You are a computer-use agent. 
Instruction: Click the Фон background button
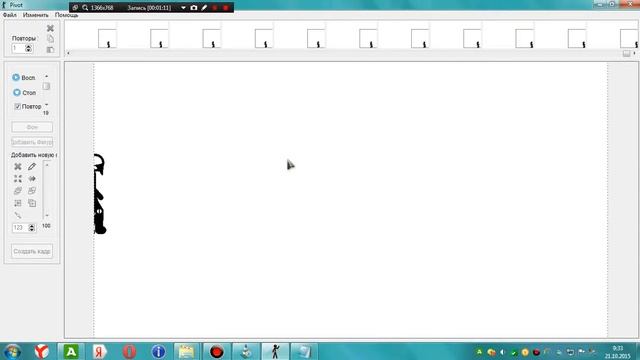coord(32,127)
